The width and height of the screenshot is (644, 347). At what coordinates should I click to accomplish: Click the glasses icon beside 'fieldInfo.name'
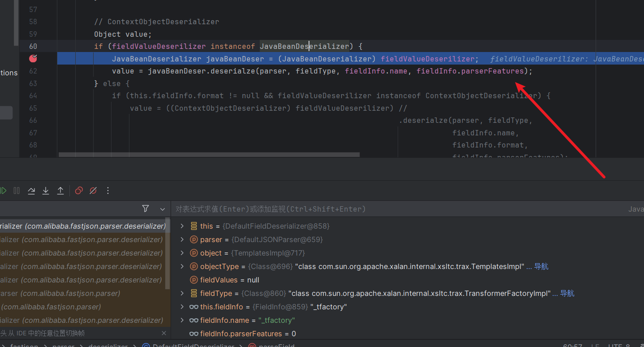193,320
